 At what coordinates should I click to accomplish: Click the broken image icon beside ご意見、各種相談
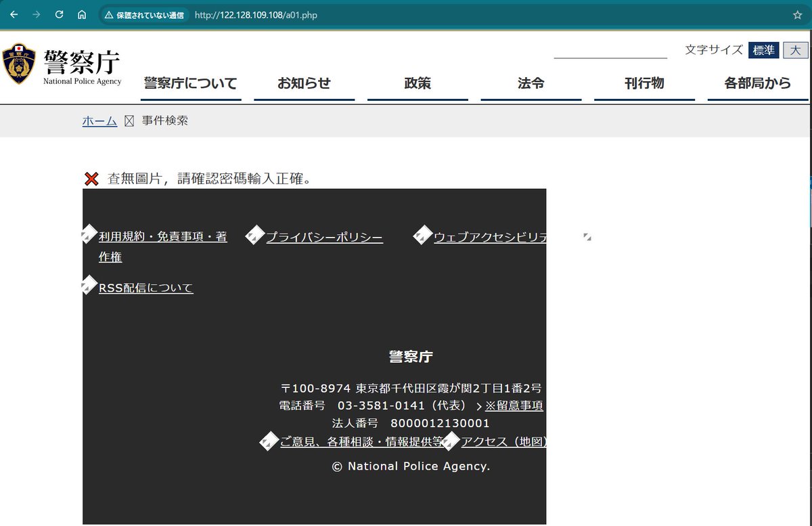point(269,441)
